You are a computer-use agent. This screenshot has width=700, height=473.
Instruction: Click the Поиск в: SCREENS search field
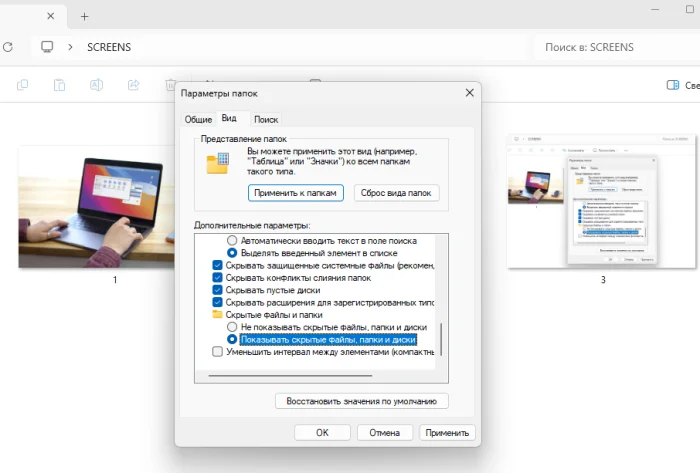coord(618,47)
